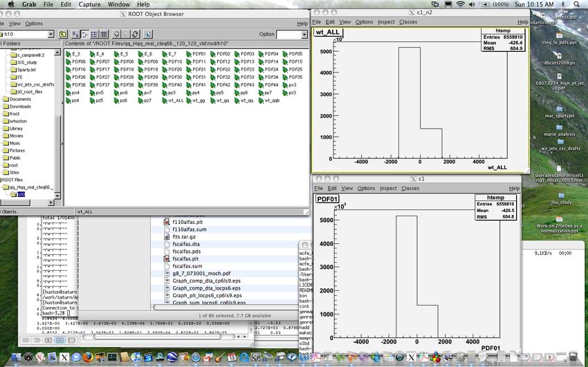Select the wz_jets_csc_drafts folder in tree
The height and width of the screenshot is (367, 588).
pyautogui.click(x=33, y=84)
